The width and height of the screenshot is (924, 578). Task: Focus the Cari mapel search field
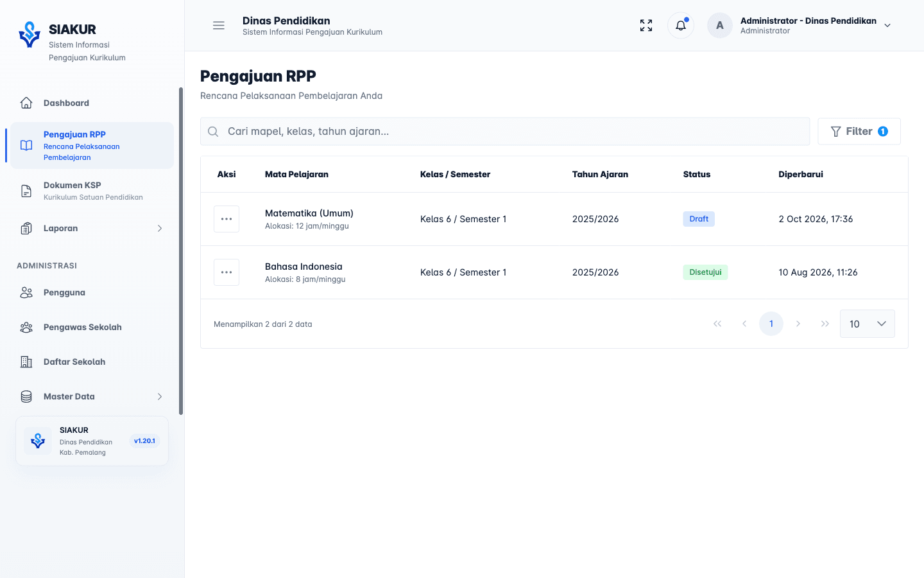tap(505, 132)
